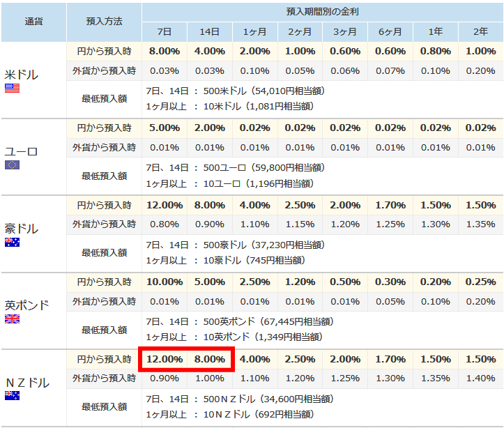Click 米ドル 外貨から預入時 2年 rate 0.20%

coord(480,70)
